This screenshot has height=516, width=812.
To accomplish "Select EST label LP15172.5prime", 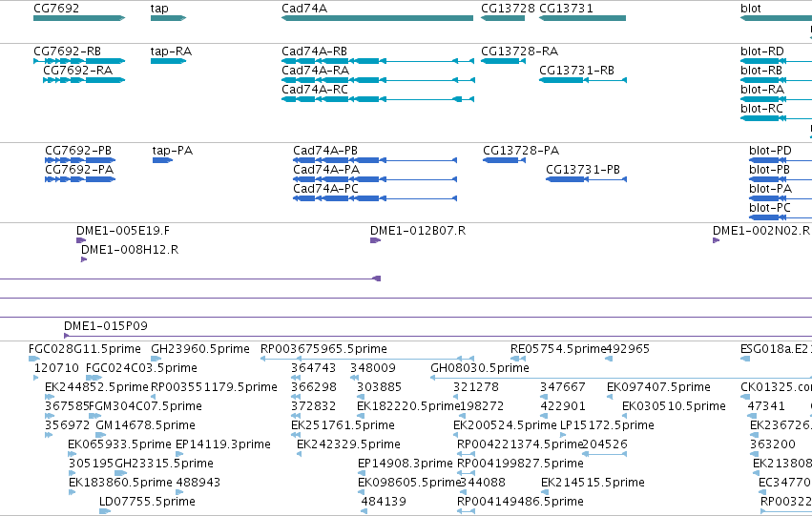I will pos(607,425).
